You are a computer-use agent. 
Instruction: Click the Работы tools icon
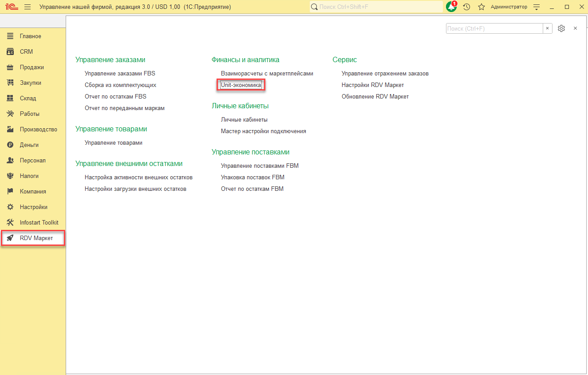point(10,114)
